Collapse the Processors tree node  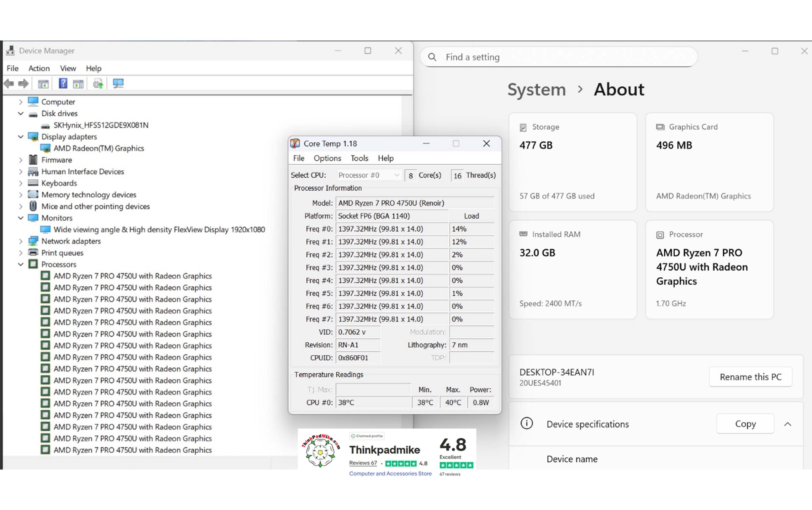coord(20,264)
